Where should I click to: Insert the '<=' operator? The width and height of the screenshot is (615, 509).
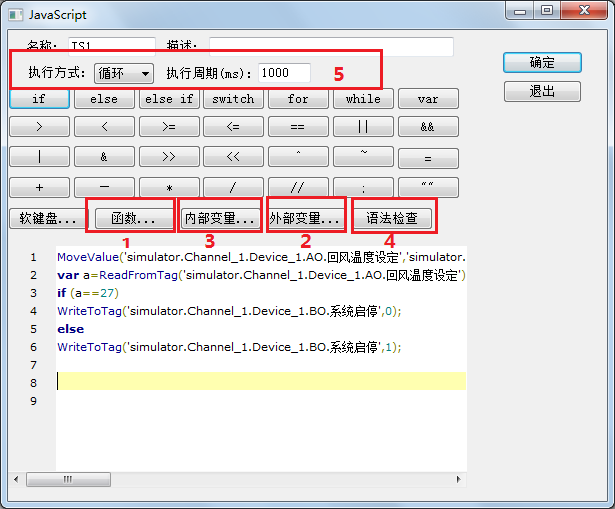[x=233, y=127]
